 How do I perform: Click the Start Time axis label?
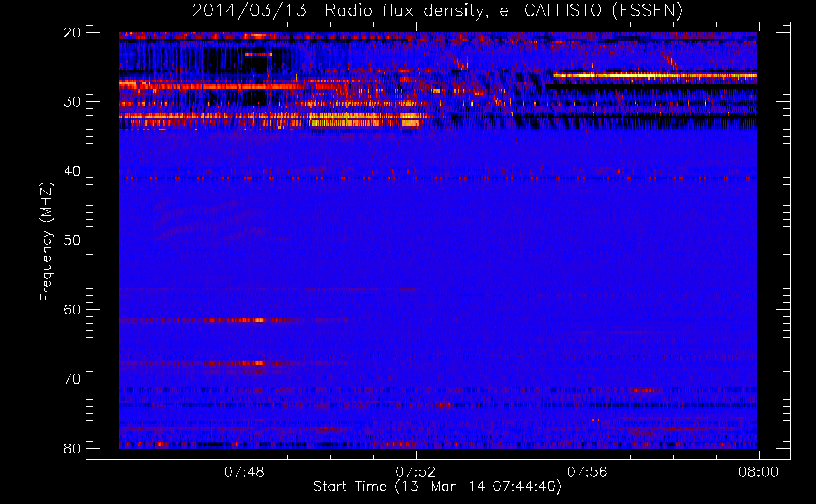[437, 487]
